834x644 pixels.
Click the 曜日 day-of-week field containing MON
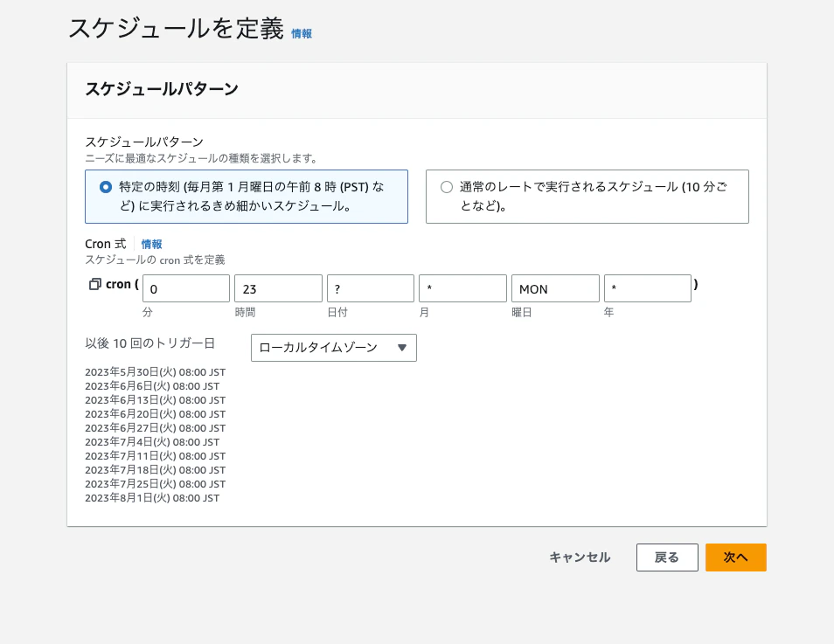click(x=555, y=288)
